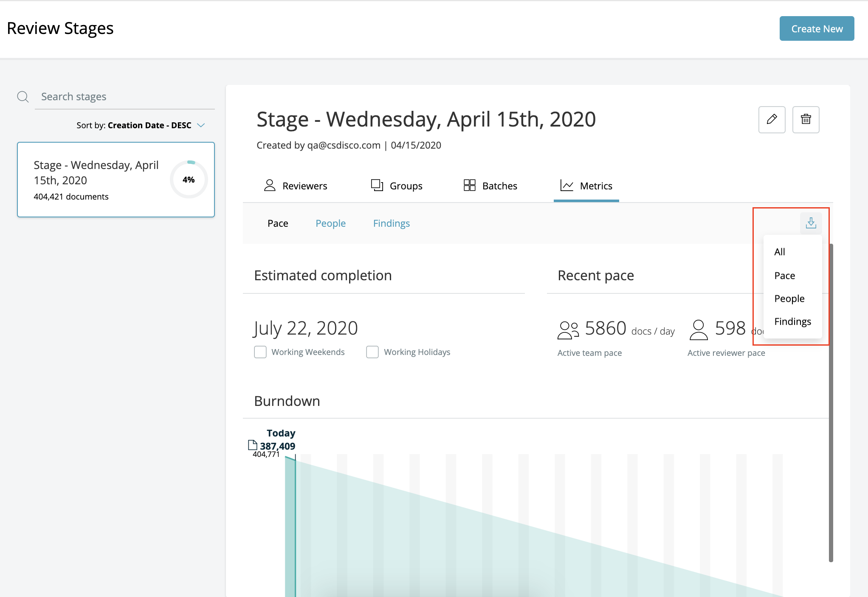The width and height of the screenshot is (868, 597).
Task: Click the Today marker on burndown chart
Action: click(x=281, y=433)
